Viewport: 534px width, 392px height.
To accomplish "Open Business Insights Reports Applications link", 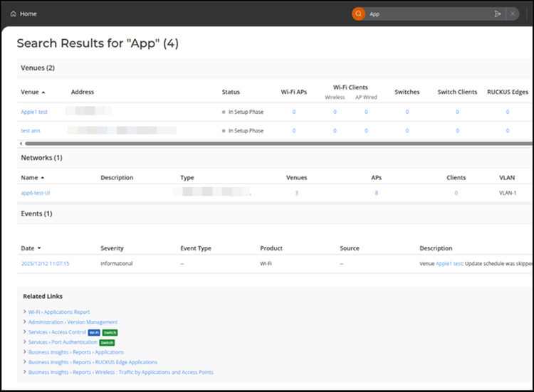I will 76,352.
